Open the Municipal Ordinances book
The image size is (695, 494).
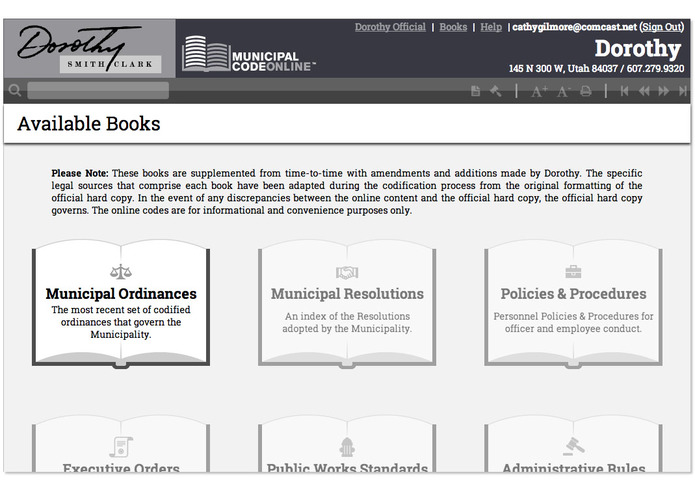pyautogui.click(x=121, y=303)
